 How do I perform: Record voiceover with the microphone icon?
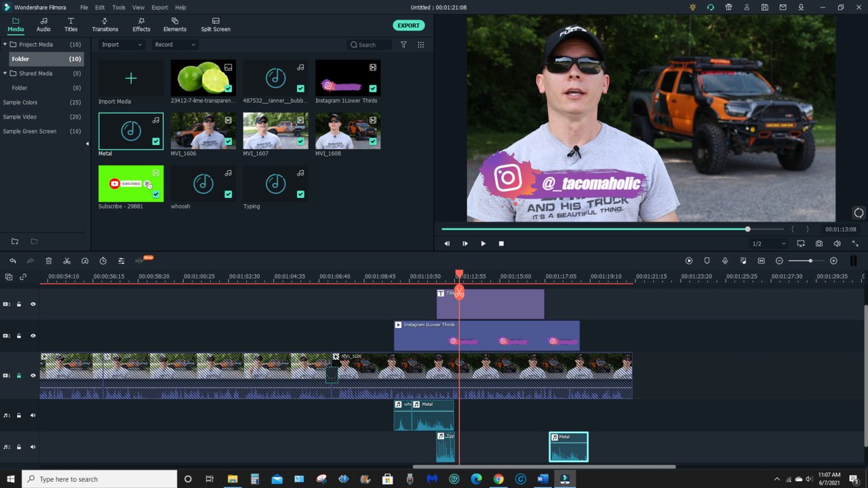(725, 261)
